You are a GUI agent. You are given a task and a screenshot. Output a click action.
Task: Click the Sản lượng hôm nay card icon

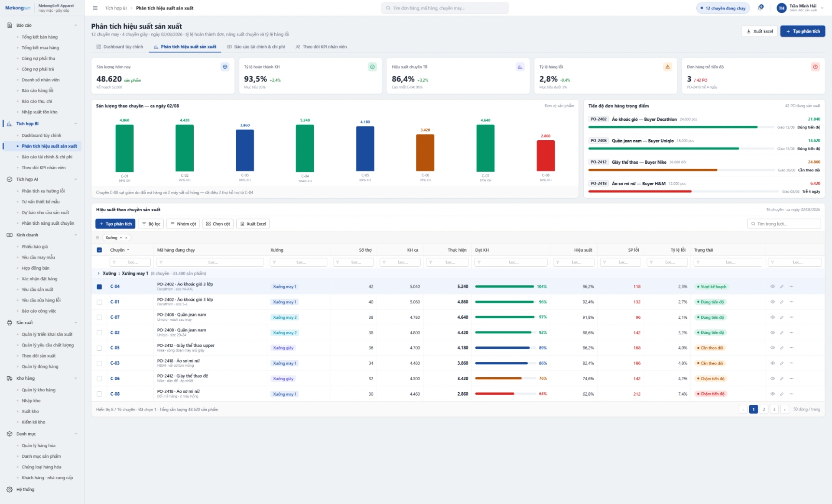[x=225, y=67]
